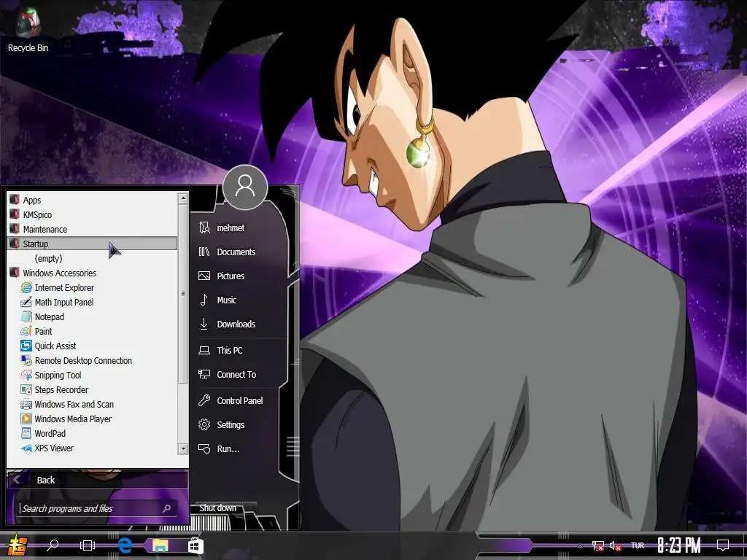747x560 pixels.
Task: Click the (empty) entry under Startup
Action: point(93,259)
